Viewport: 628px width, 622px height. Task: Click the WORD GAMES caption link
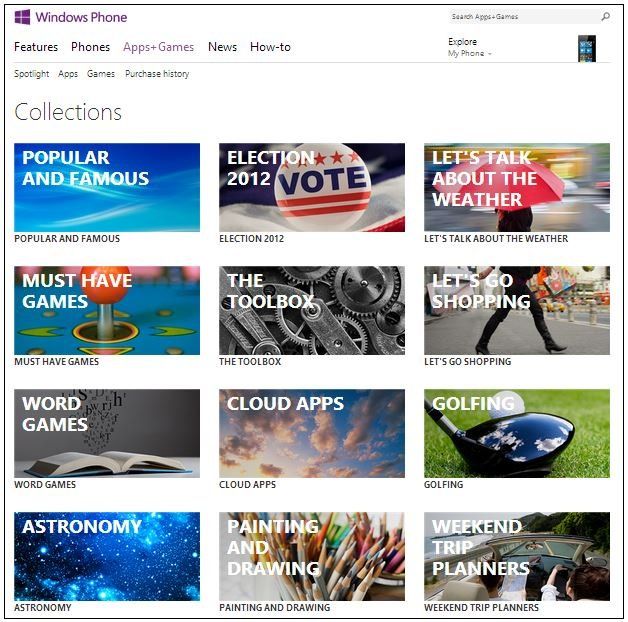(45, 485)
